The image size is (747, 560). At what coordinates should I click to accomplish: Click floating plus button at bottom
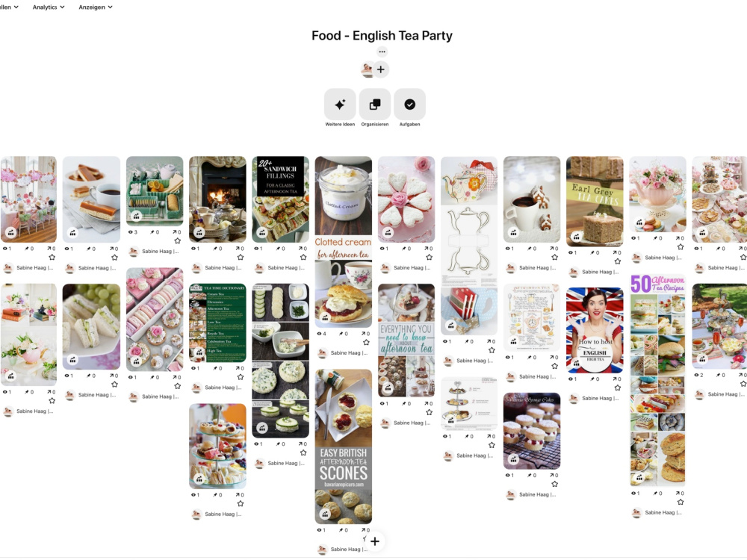(375, 541)
